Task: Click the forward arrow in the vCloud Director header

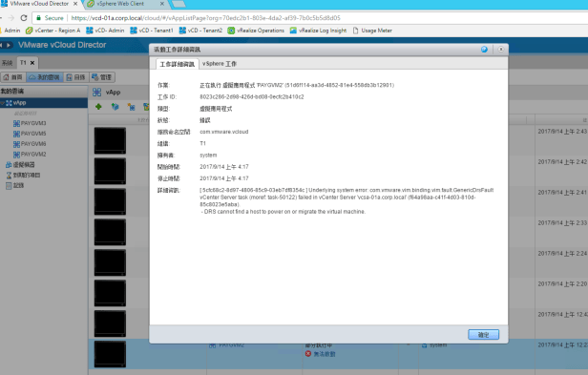Action: [9, 45]
